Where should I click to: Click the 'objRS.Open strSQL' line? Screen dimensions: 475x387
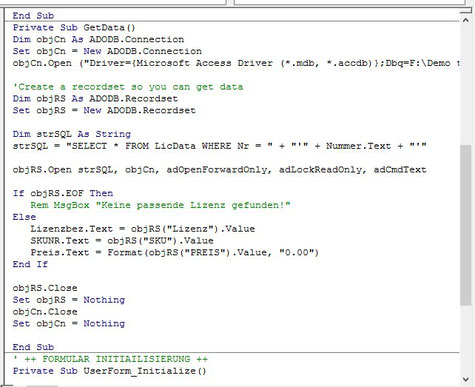tap(219, 170)
